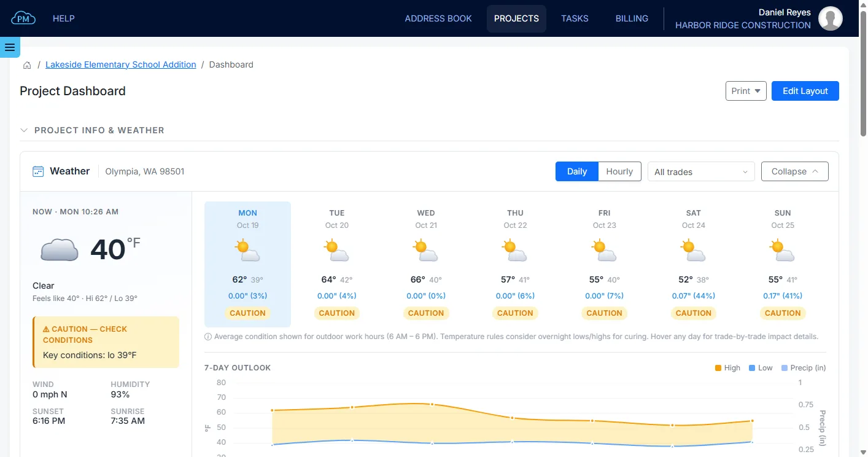The width and height of the screenshot is (868, 457).
Task: Click the caution warning triangle icon
Action: click(x=46, y=329)
